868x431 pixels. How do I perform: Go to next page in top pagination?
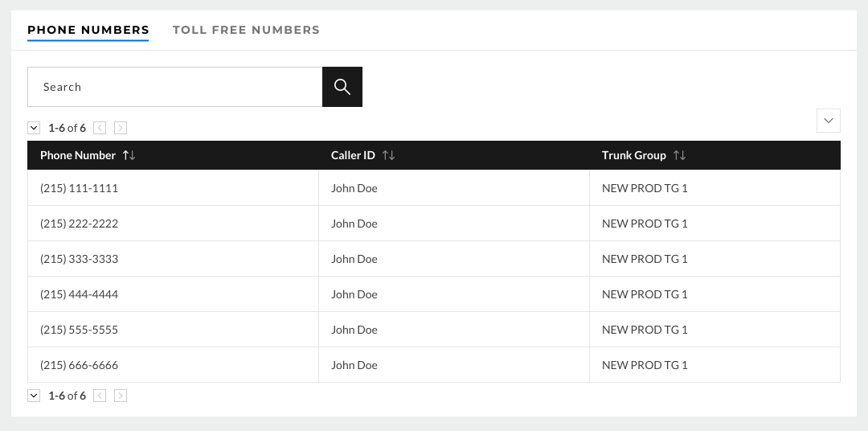coord(120,128)
